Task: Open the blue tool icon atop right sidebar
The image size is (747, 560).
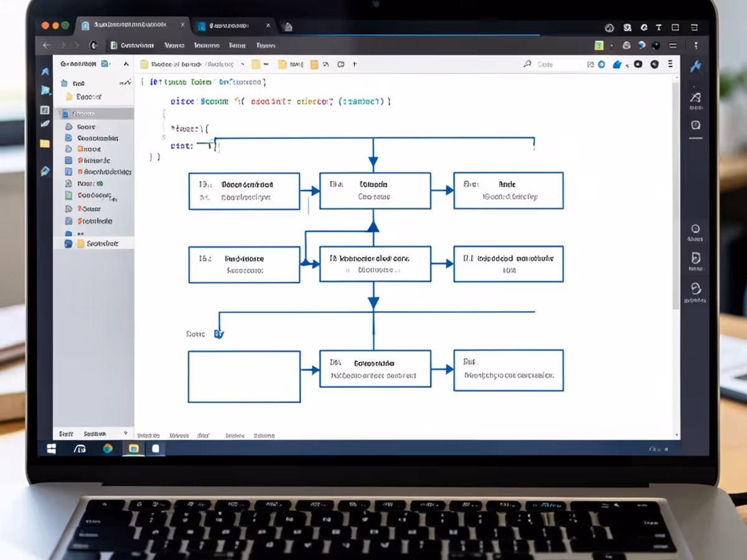Action: 696,67
